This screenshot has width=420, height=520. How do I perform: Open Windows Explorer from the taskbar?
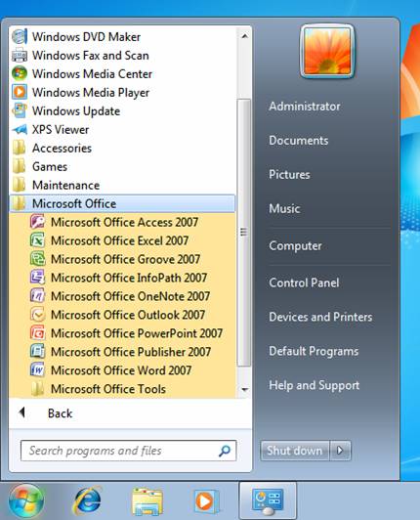pos(147,501)
